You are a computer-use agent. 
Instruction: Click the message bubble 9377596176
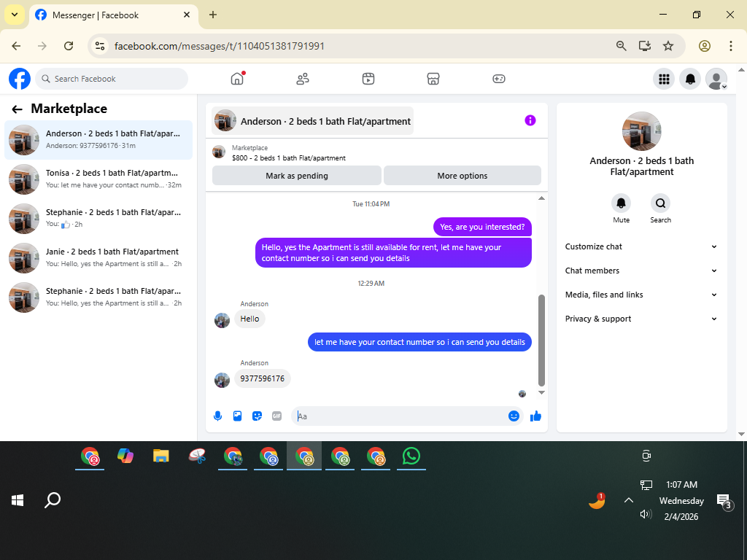[263, 378]
